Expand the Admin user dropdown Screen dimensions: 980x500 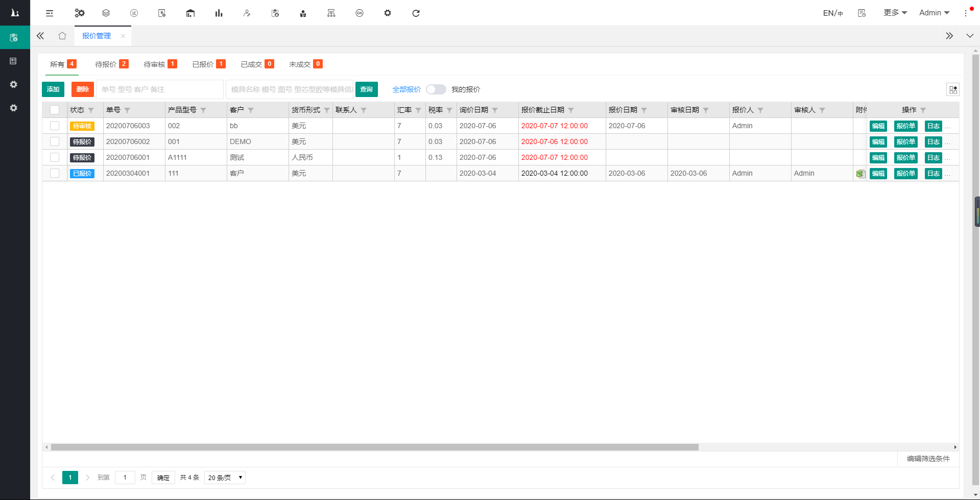[934, 13]
